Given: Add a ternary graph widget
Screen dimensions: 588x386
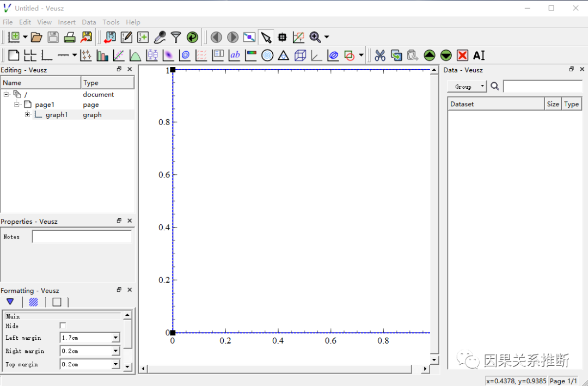Looking at the screenshot, I should 284,56.
